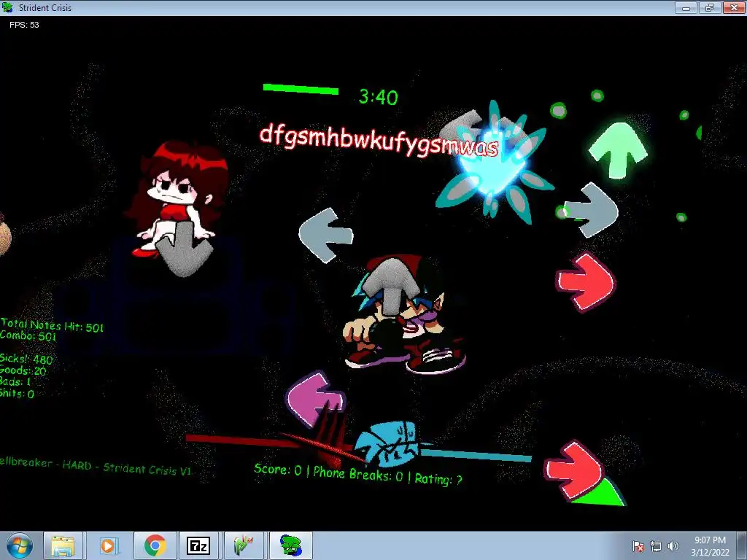Click the Phone Breaks: 0 text
Screen dimensions: 747x560
point(357,474)
